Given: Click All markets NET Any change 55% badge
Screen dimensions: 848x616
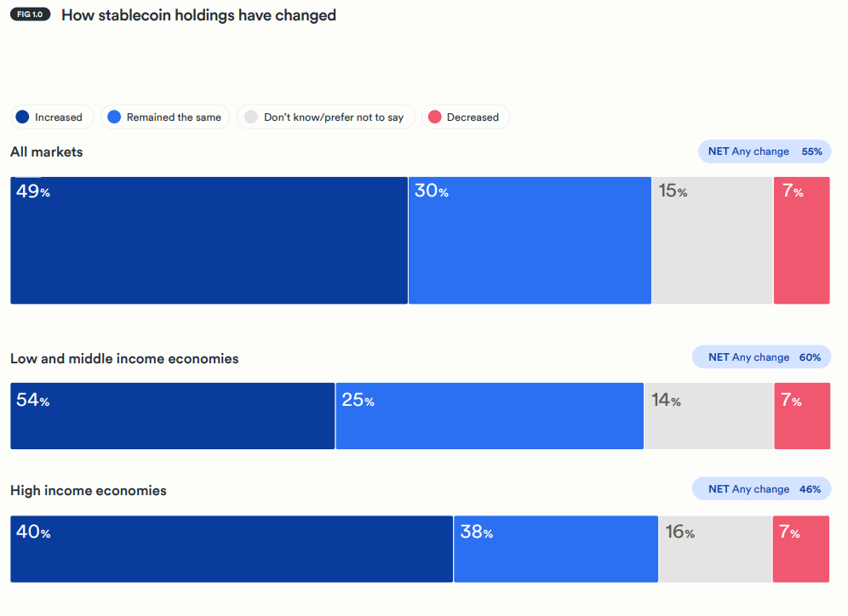Looking at the screenshot, I should click(764, 151).
